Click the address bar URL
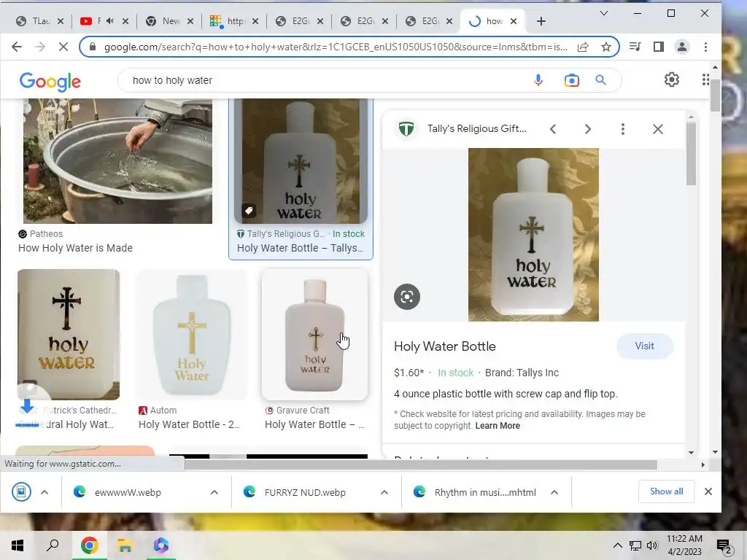The image size is (747, 560). pyautogui.click(x=336, y=47)
